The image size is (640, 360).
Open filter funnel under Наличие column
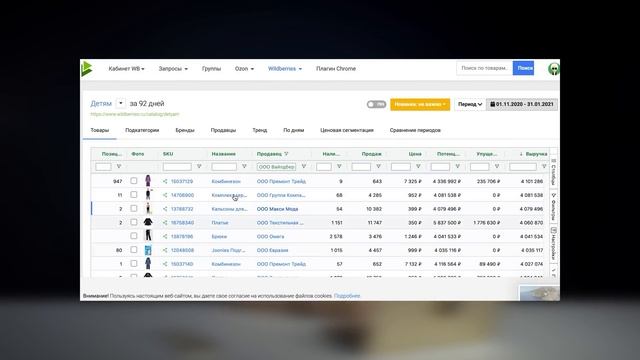pyautogui.click(x=339, y=167)
